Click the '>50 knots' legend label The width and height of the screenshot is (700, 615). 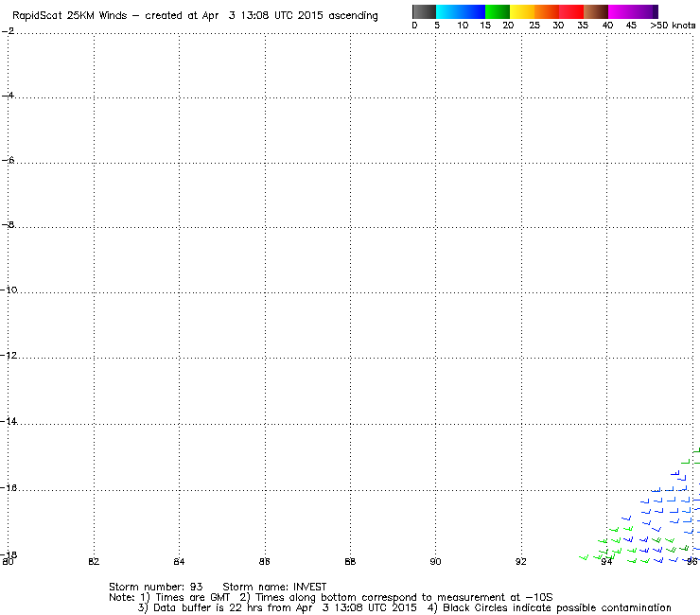pos(673,26)
